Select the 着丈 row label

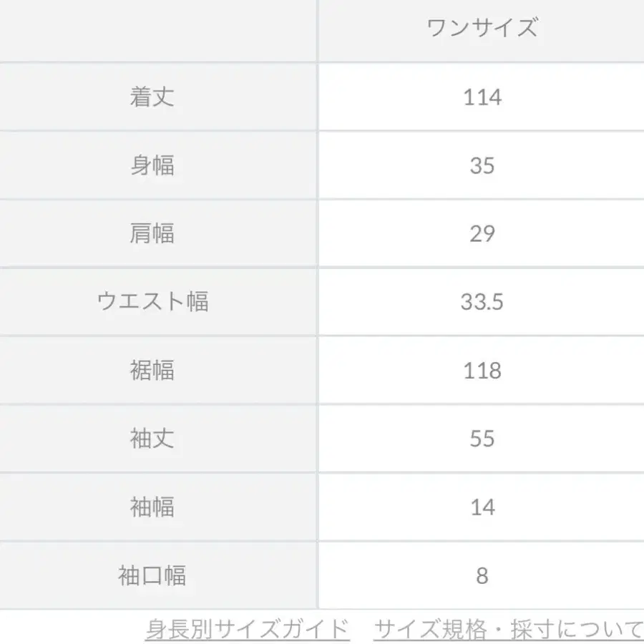point(152,97)
